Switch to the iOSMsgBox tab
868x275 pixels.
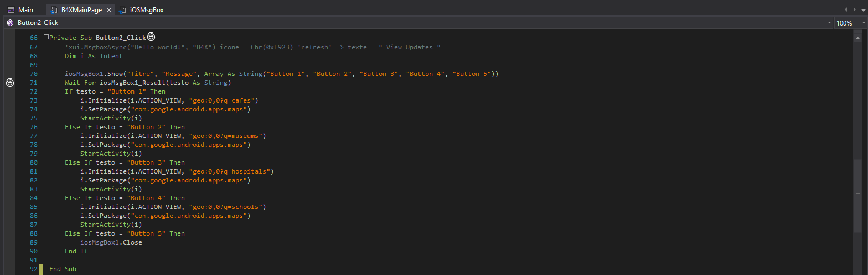coord(146,10)
